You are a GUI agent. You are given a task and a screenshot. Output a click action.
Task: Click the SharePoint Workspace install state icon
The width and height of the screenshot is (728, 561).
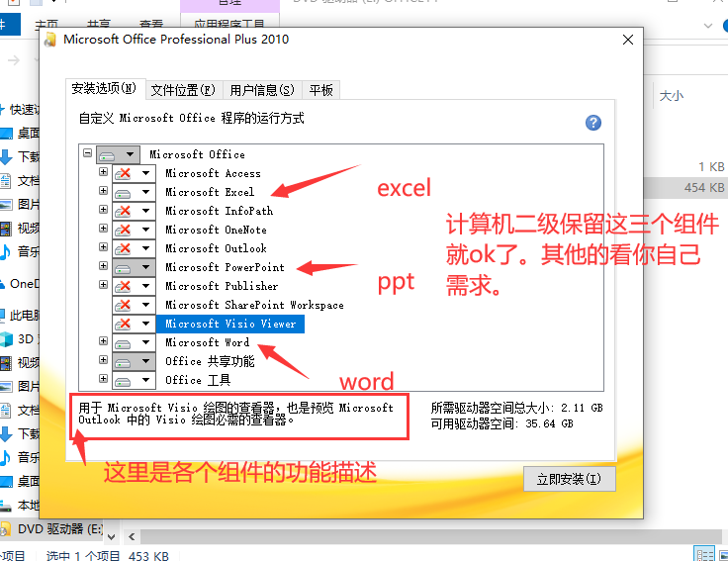pyautogui.click(x=123, y=305)
